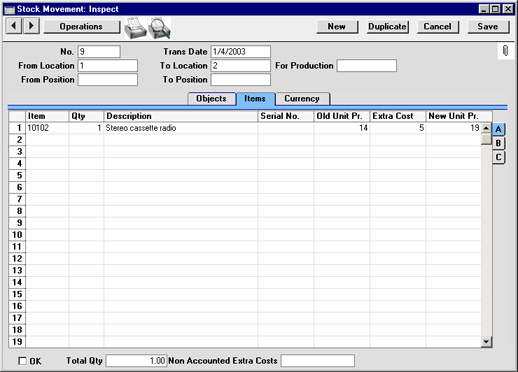This screenshot has height=372, width=518.
Task: Save the stock movement
Action: click(488, 26)
